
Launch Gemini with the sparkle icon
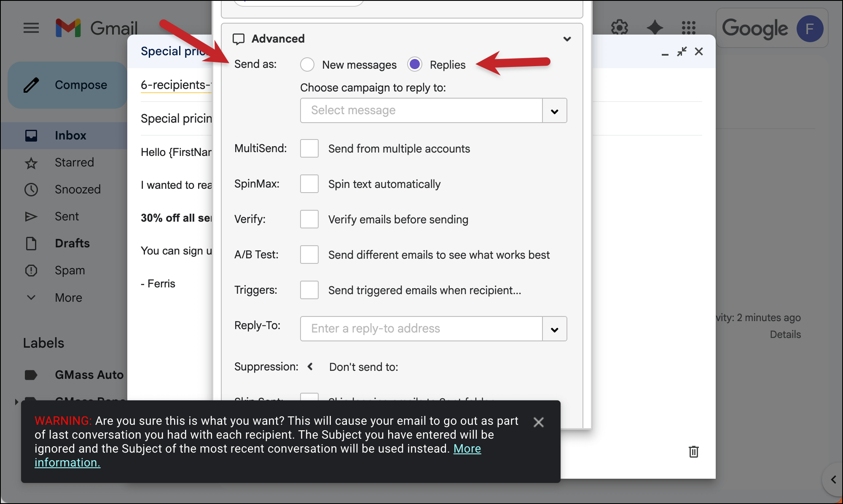655,27
